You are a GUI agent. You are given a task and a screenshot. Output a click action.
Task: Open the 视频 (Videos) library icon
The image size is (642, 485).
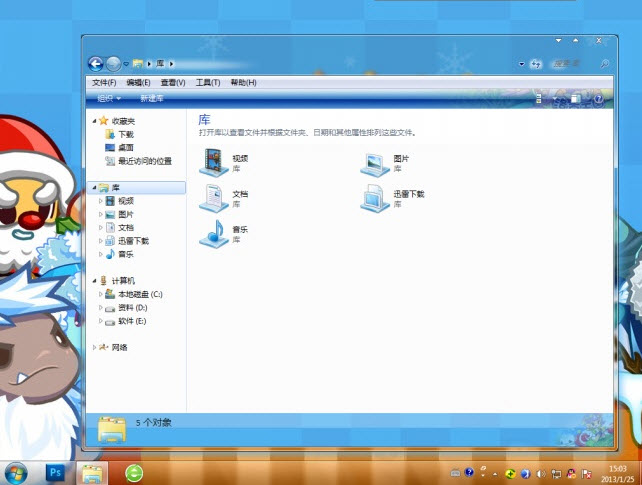point(213,162)
